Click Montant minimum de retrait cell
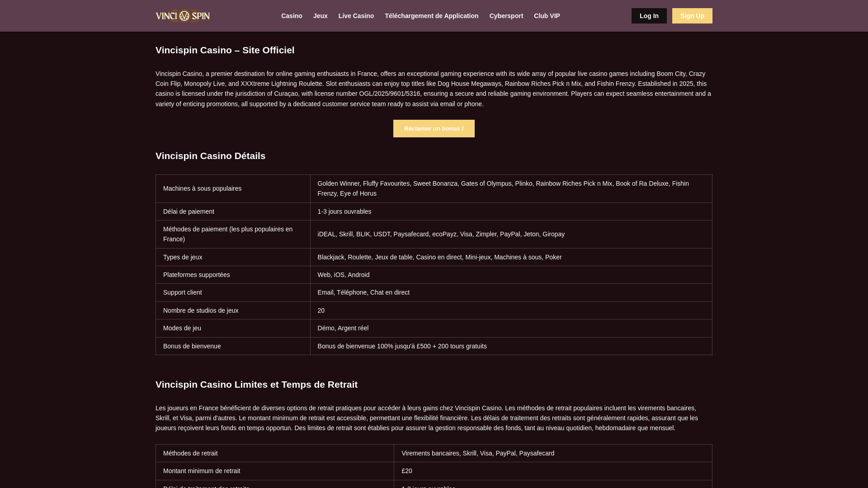The image size is (868, 488). click(275, 471)
